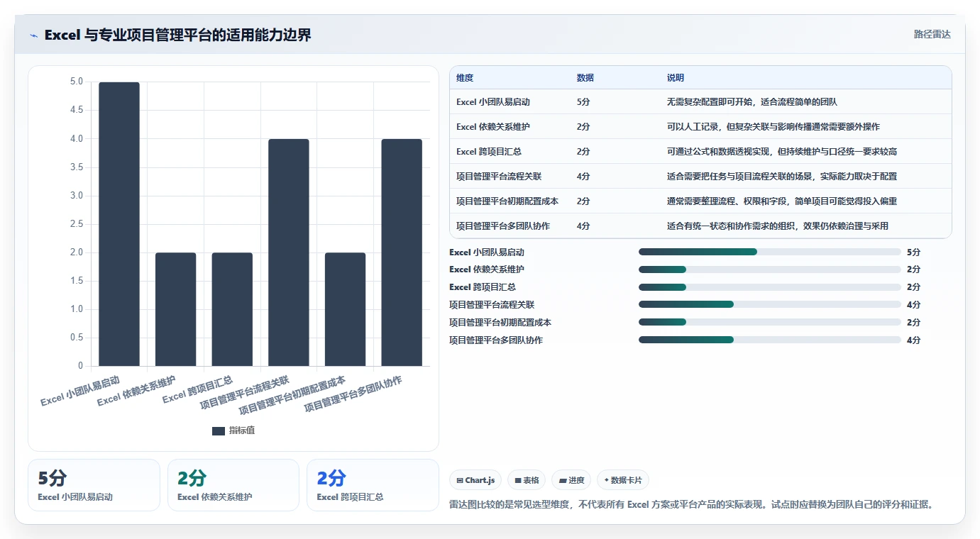980x539 pixels.
Task: Click the 项目管理平台初期配置成本 chart bar
Action: click(346, 309)
